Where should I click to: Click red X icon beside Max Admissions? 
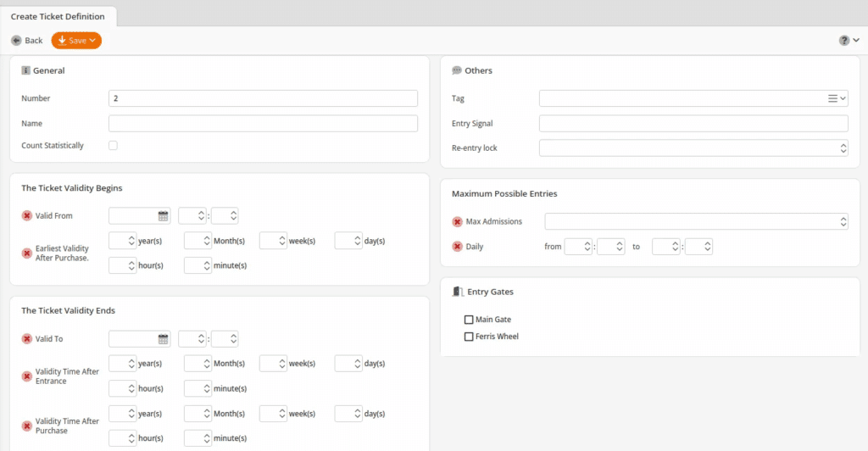pos(457,221)
